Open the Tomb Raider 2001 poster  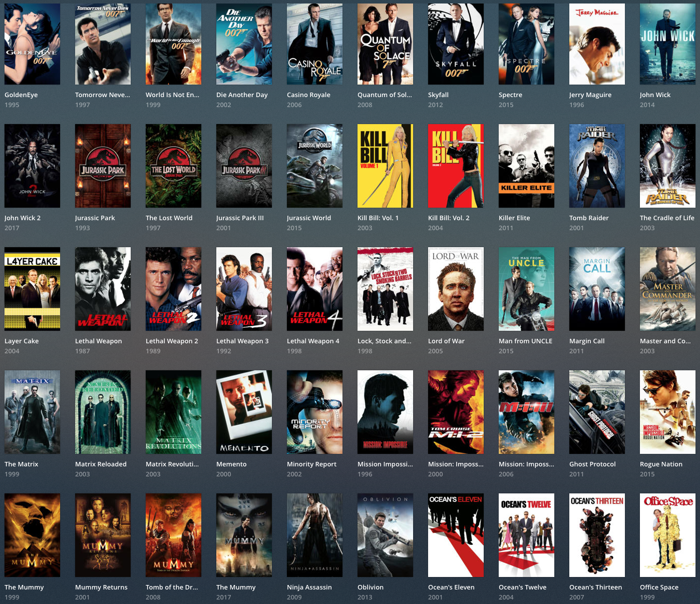(x=597, y=166)
